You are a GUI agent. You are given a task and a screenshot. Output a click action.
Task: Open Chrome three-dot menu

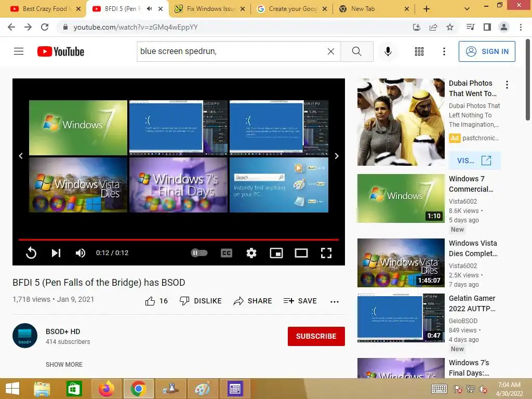pyautogui.click(x=521, y=27)
